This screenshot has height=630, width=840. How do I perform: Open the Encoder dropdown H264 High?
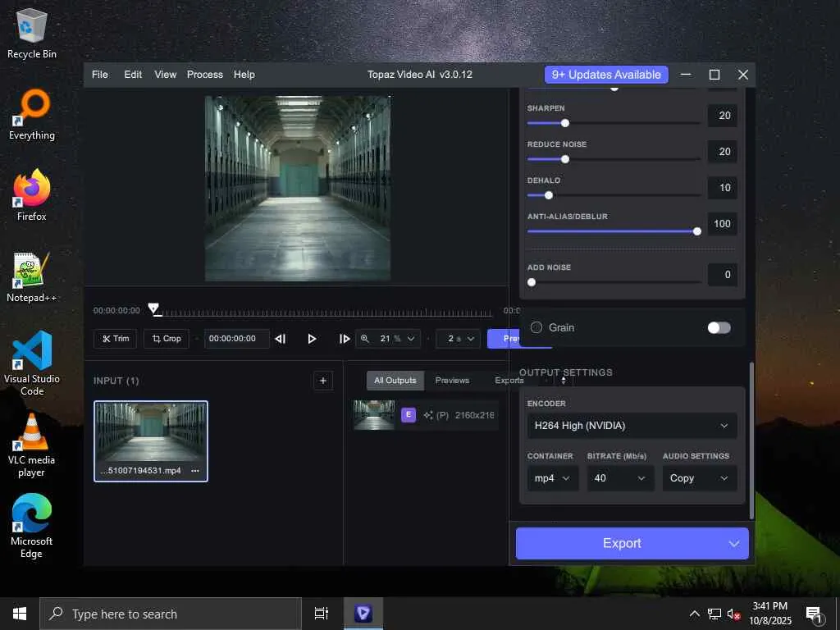(x=632, y=426)
